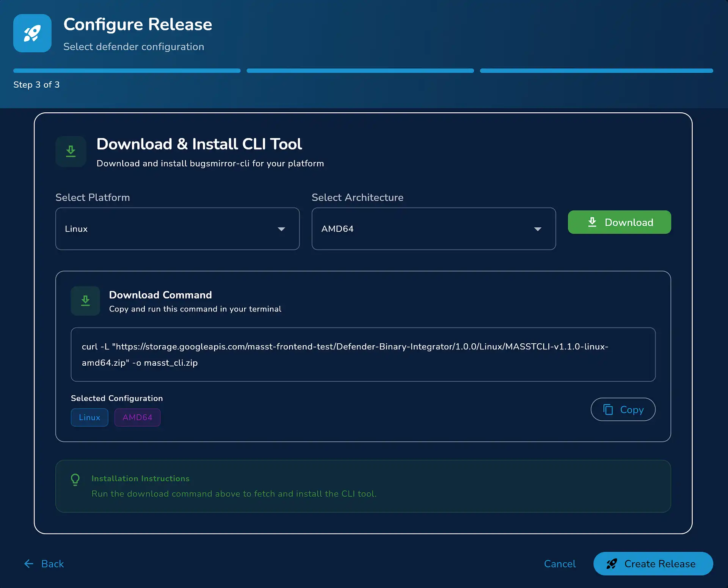The width and height of the screenshot is (728, 588).
Task: Open the Select Architecture dropdown showing AMD64
Action: (x=434, y=229)
